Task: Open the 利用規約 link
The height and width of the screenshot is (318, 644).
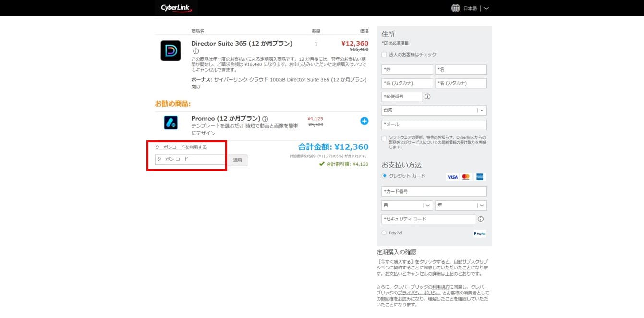Action: pyautogui.click(x=441, y=286)
